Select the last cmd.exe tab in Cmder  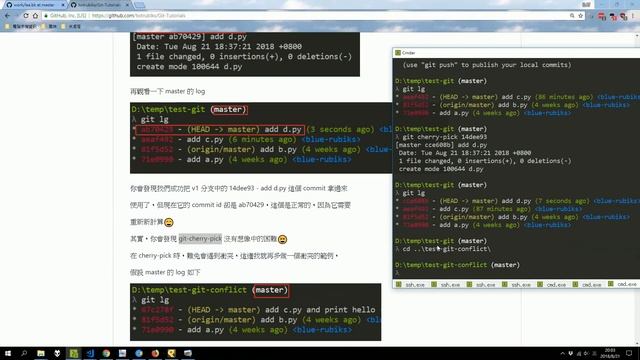[x=623, y=284]
